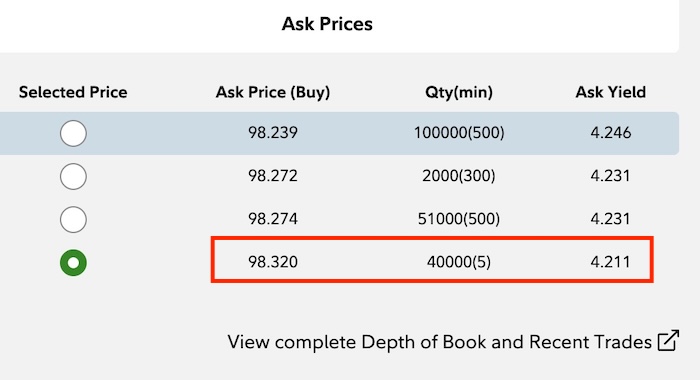Click the 98.239 ask price value

[273, 133]
